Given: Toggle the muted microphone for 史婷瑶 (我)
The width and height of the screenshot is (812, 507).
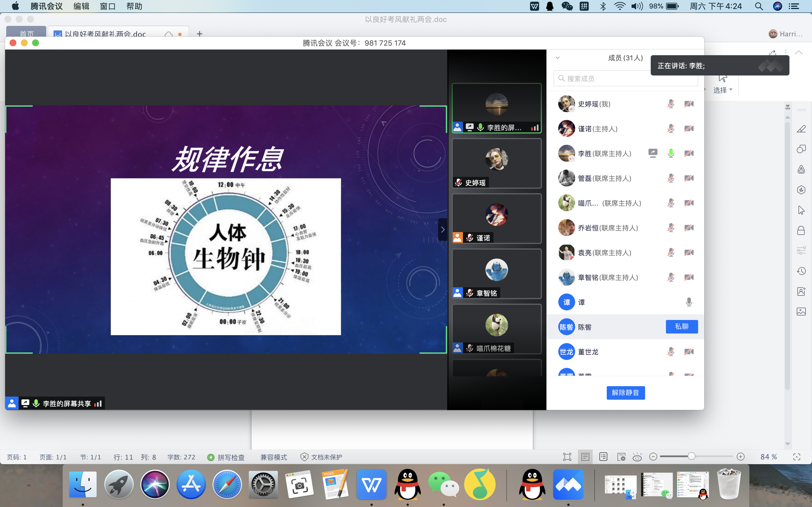Looking at the screenshot, I should tap(671, 104).
